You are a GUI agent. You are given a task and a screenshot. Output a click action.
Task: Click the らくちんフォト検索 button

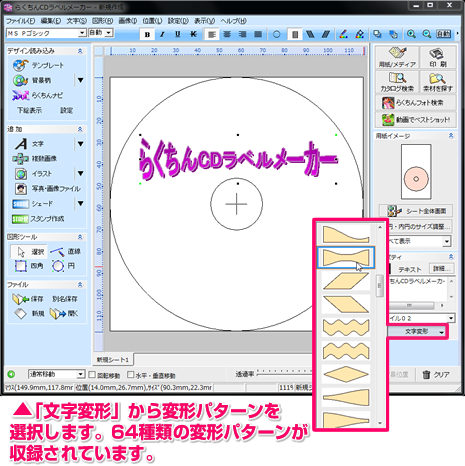(x=415, y=103)
